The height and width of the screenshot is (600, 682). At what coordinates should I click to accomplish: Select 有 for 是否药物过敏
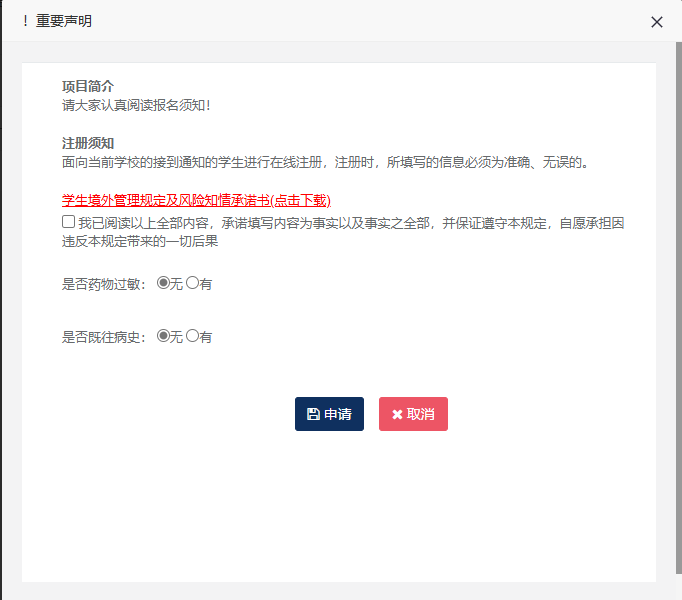tap(192, 283)
